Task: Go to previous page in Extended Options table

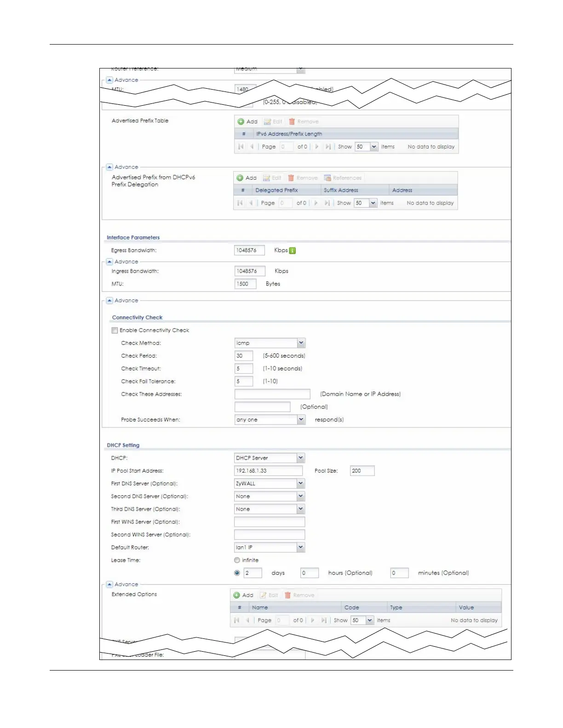Action: click(x=247, y=620)
